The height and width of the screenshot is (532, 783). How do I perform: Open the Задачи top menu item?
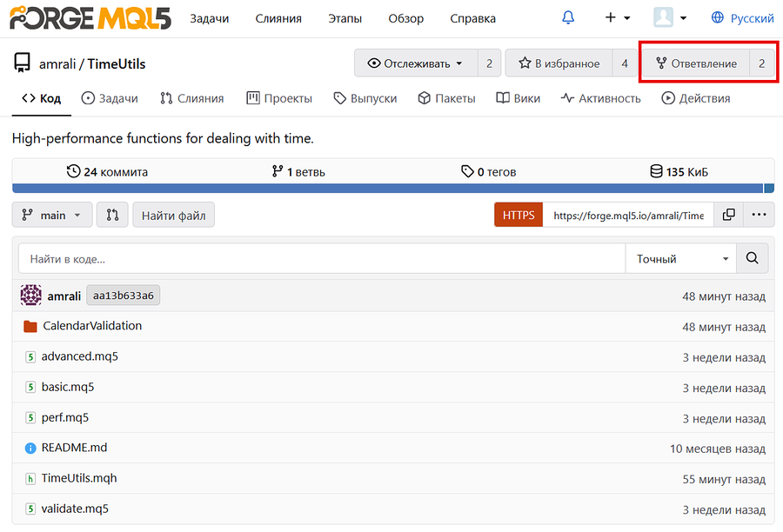(x=209, y=18)
